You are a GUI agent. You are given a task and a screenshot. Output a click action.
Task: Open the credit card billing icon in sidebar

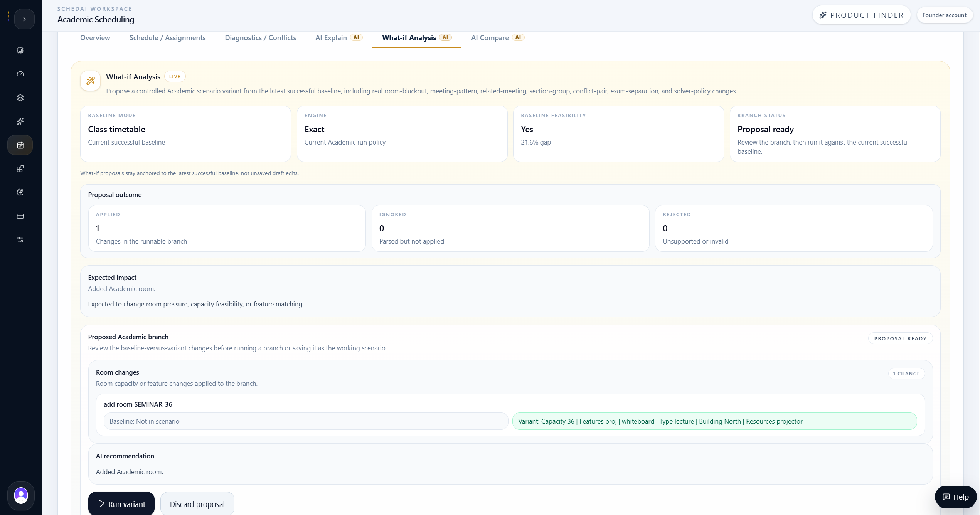click(20, 216)
